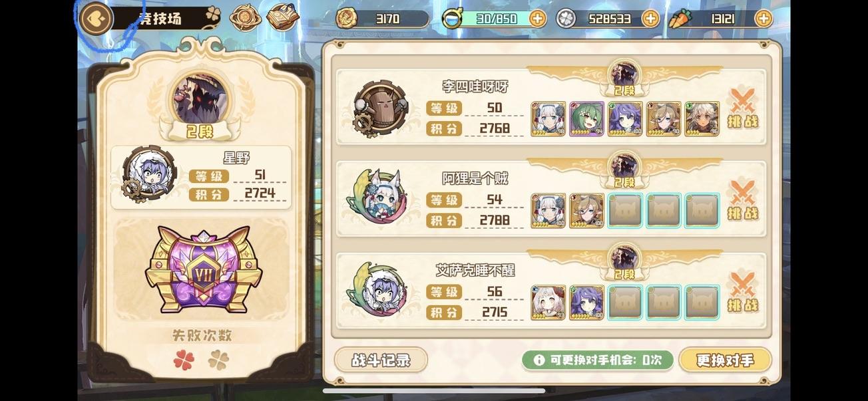
Task: Click the 更换对手 change opponents button
Action: [x=726, y=360]
